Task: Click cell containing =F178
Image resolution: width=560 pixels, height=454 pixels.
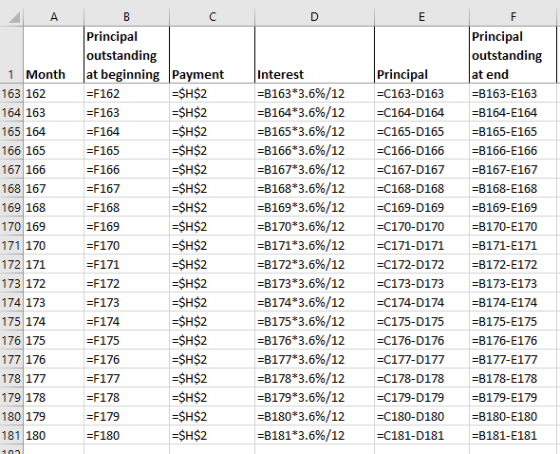Action: [126, 397]
